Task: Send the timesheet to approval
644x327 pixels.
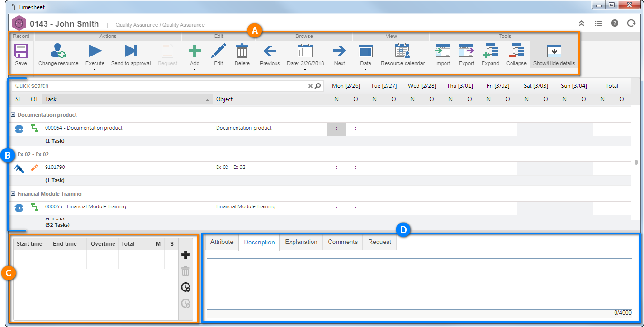Action: (x=131, y=55)
